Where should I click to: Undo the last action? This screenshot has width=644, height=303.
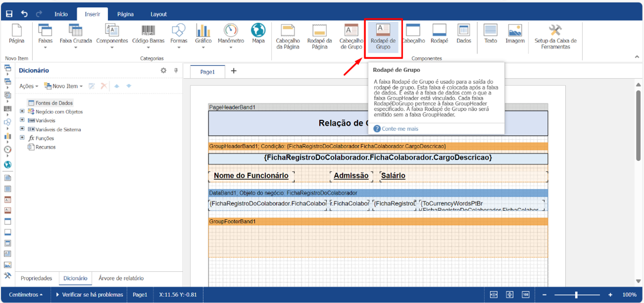[x=24, y=14]
